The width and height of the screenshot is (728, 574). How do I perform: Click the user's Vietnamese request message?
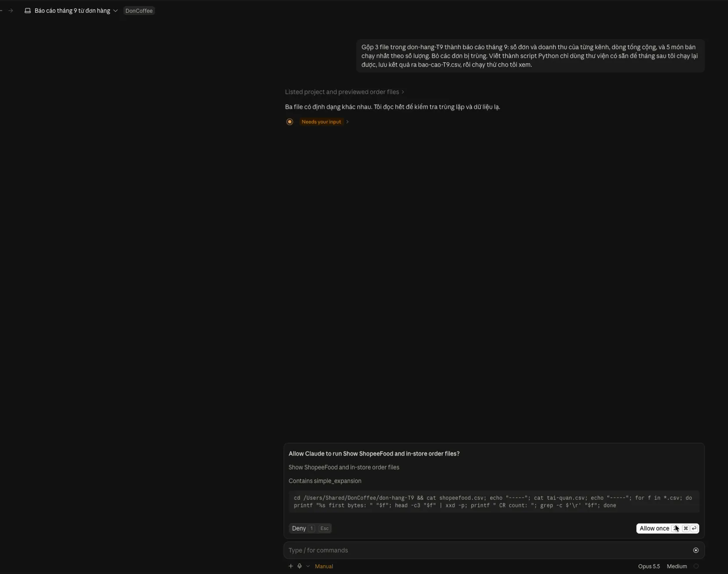point(530,56)
